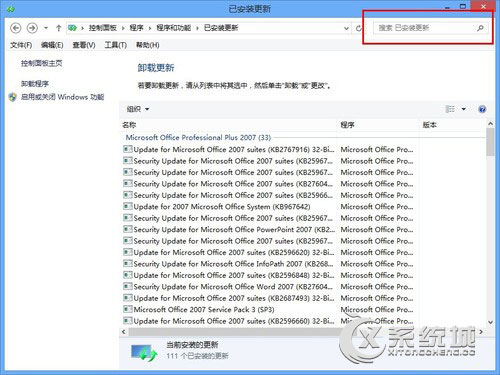Click the 程序和功能 breadcrumb segment
The height and width of the screenshot is (375, 500).
click(x=173, y=28)
